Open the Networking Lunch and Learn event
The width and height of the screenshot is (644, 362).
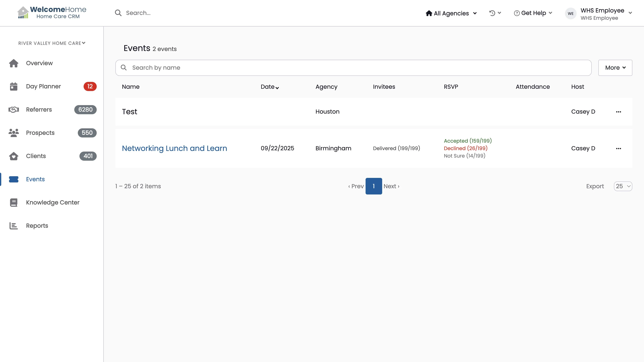pyautogui.click(x=174, y=148)
